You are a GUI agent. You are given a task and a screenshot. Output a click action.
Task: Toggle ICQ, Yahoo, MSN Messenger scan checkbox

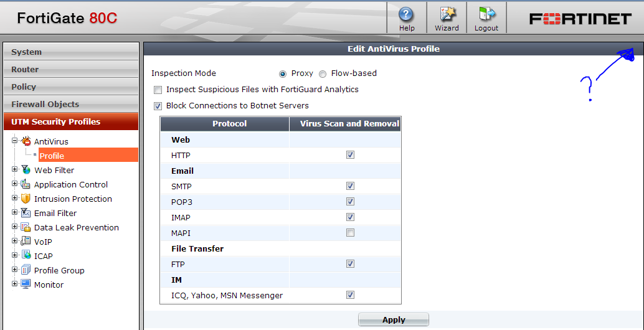pyautogui.click(x=350, y=295)
